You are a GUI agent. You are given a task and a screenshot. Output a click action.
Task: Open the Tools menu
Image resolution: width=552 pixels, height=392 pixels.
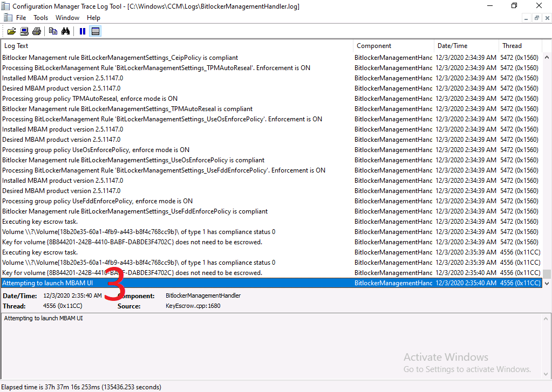pos(41,18)
